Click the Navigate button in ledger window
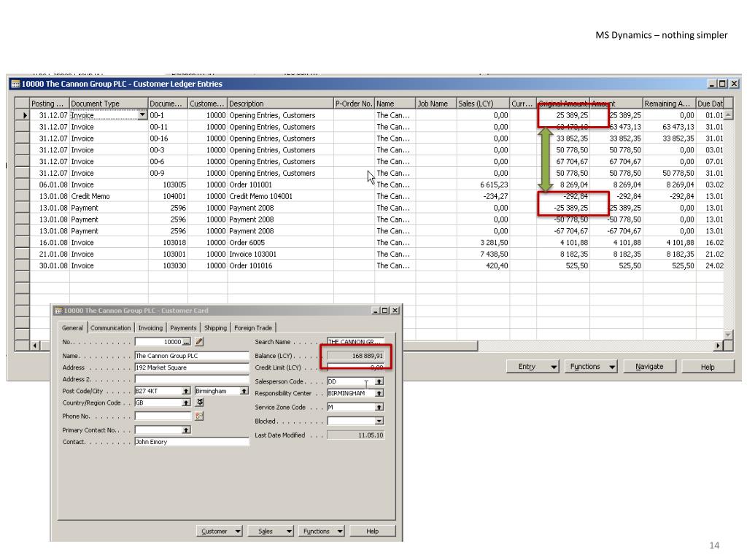The height and width of the screenshot is (560, 747). [649, 366]
